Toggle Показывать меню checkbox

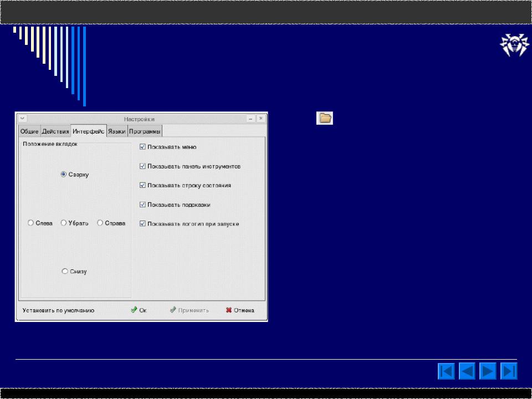[142, 147]
